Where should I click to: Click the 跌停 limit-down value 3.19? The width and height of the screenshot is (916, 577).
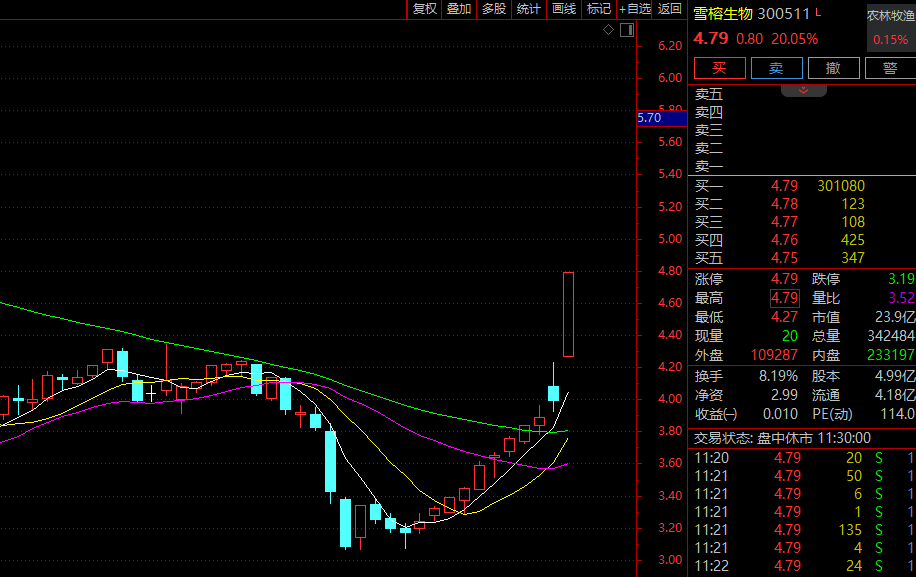pos(901,279)
